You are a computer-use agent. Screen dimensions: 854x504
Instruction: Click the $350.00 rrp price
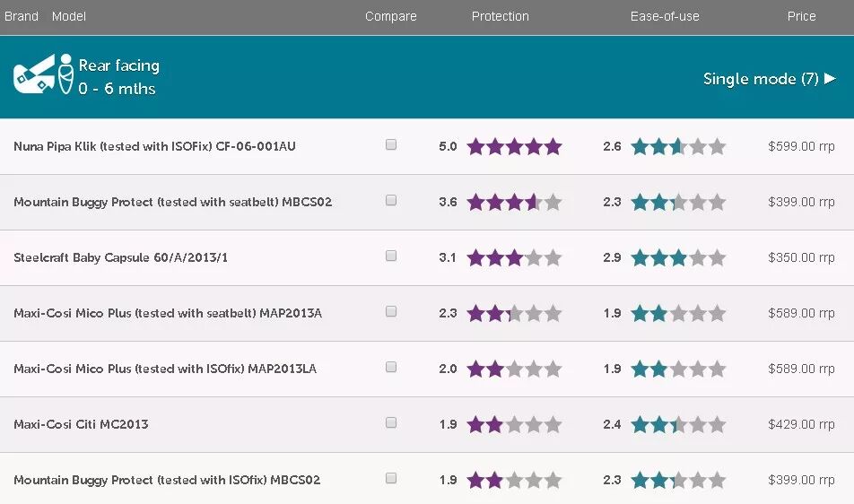pos(801,257)
